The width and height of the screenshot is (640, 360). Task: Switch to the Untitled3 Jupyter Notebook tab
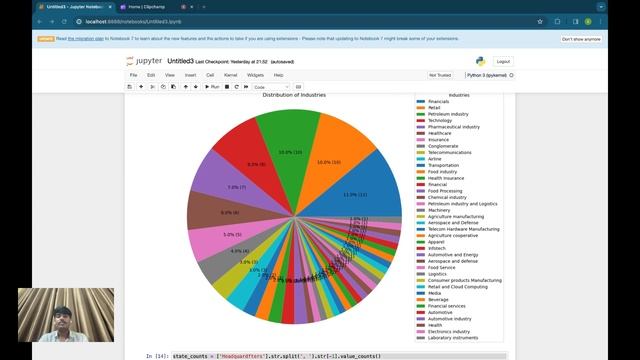point(76,7)
